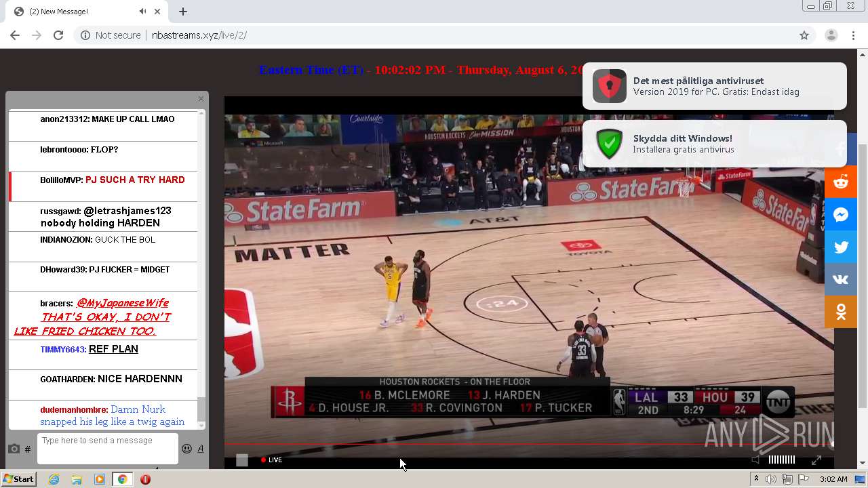Stop the live video stream

[x=242, y=460]
